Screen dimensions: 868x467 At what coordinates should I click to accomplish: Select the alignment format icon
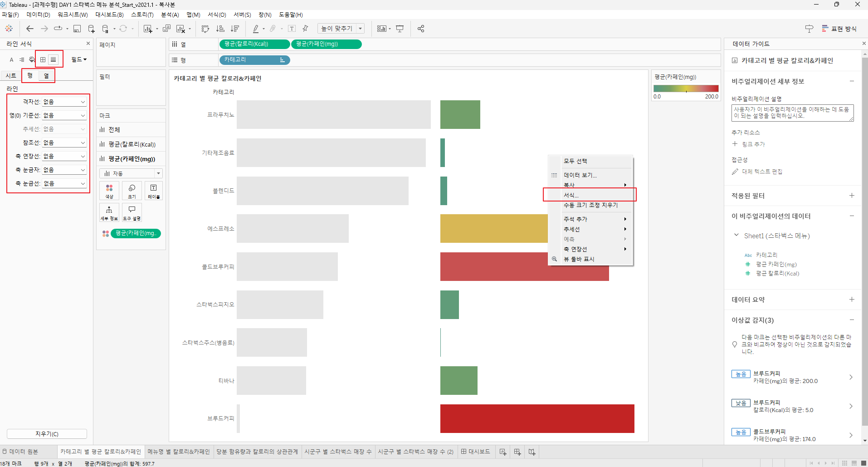(x=22, y=59)
